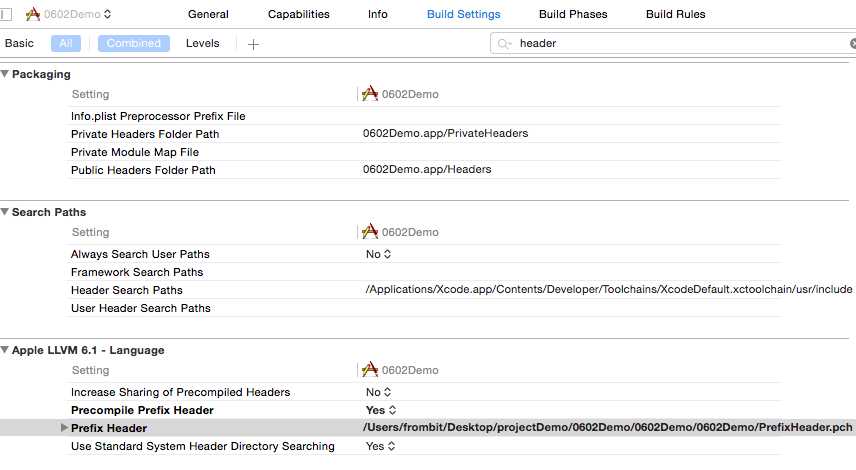The width and height of the screenshot is (856, 470).
Task: Switch to the Capabilities tab
Action: (x=299, y=14)
